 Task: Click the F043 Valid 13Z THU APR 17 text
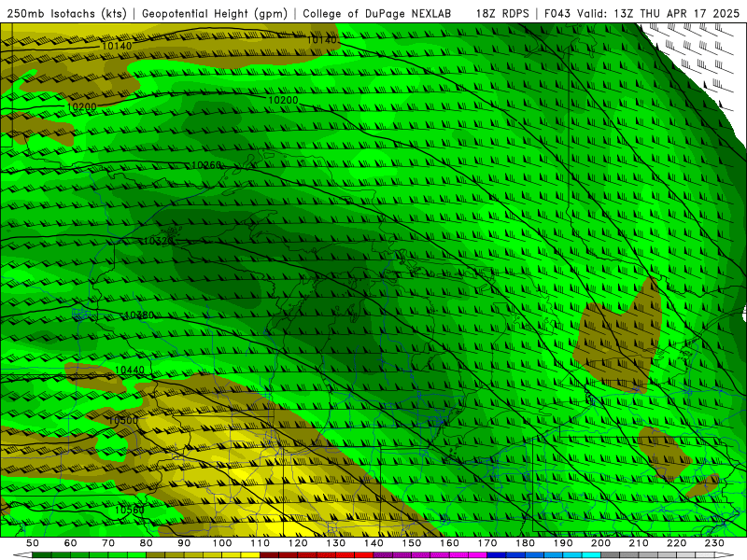pyautogui.click(x=641, y=13)
